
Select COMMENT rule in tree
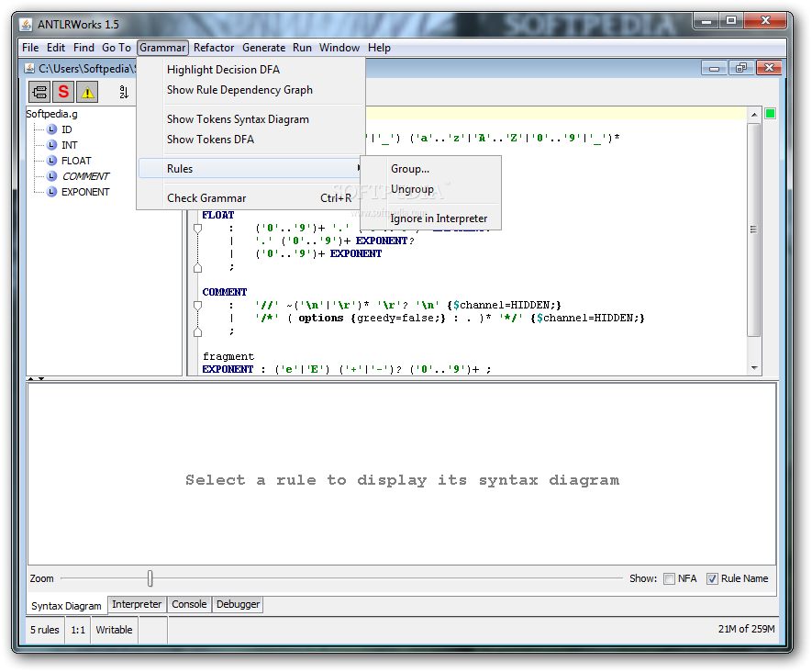(x=85, y=176)
